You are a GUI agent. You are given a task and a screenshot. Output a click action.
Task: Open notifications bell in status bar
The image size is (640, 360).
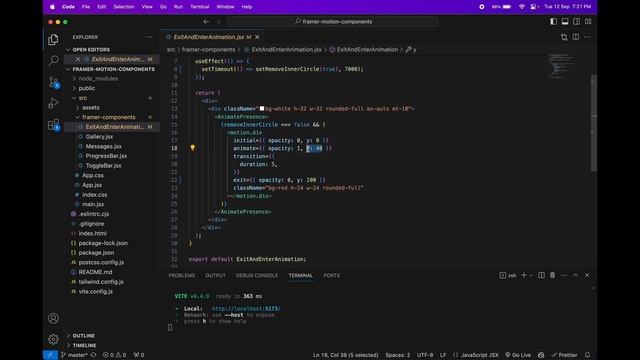588,355
